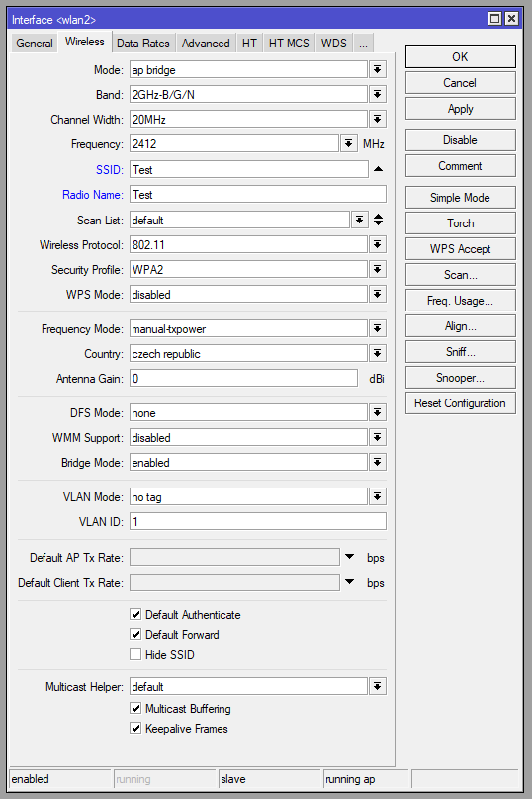Switch to the HT MCS tab
The image size is (532, 799).
[289, 44]
